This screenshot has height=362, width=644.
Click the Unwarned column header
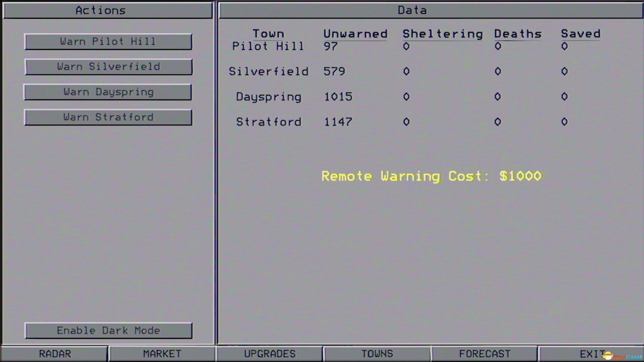(x=355, y=34)
